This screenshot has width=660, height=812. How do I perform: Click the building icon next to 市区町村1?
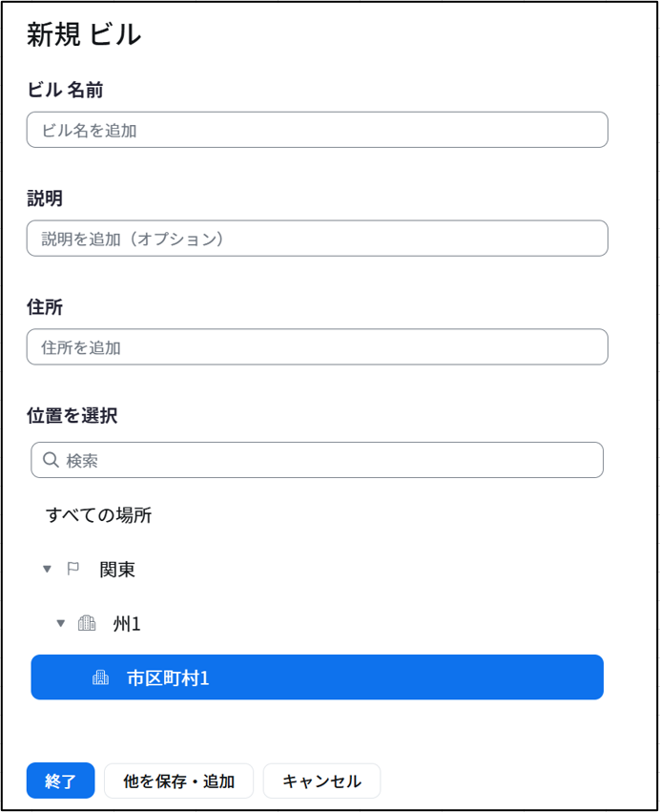pos(100,678)
